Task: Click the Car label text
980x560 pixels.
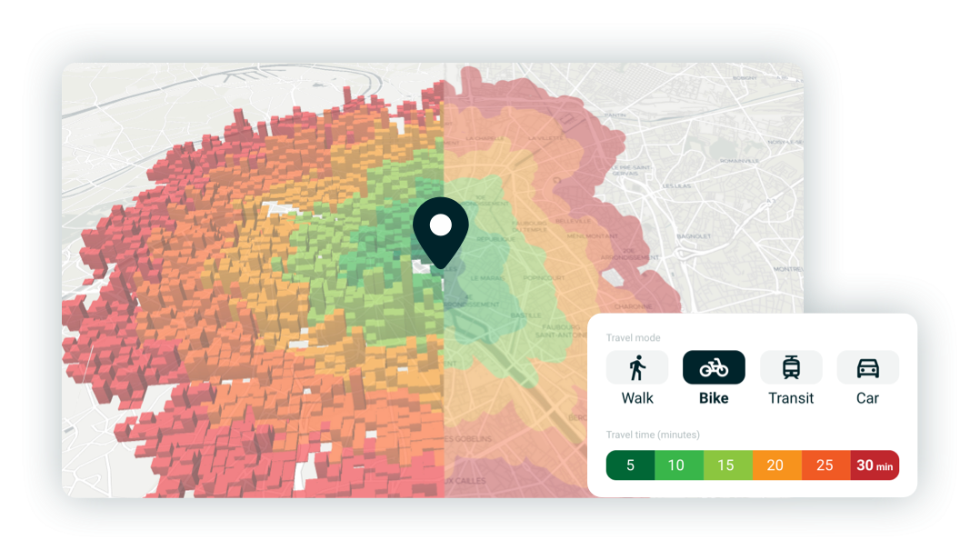Action: 867,398
